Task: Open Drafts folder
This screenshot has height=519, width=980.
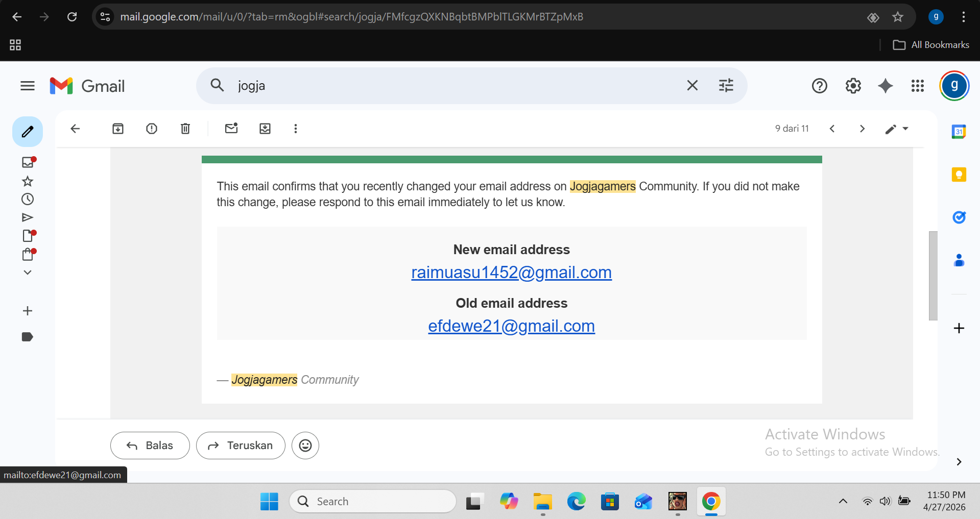Action: click(28, 236)
